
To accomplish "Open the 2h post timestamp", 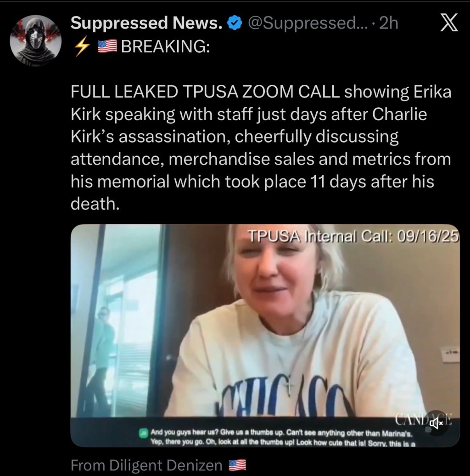I will [x=389, y=23].
